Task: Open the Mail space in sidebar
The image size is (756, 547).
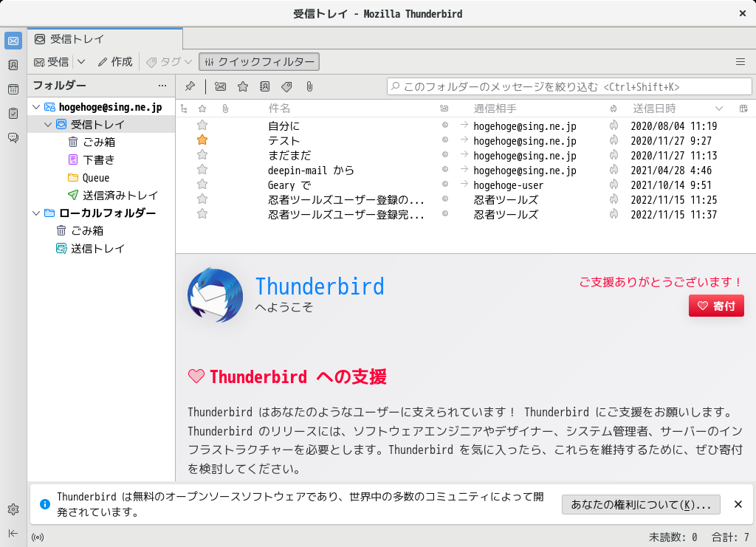Action: coord(13,41)
